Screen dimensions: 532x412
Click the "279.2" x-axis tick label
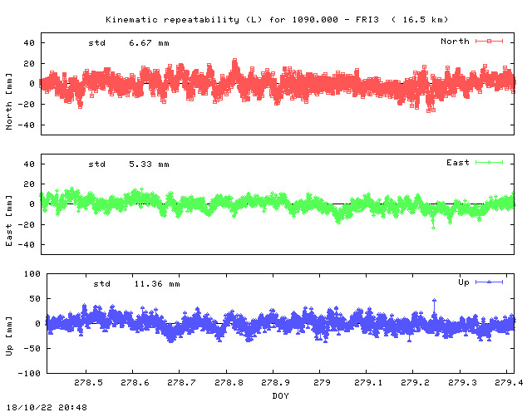point(415,383)
